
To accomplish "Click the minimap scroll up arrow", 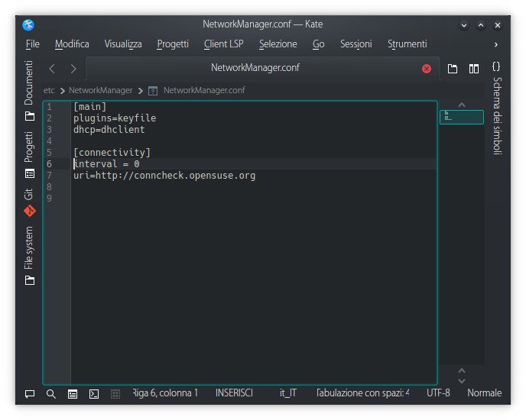I will (462, 105).
